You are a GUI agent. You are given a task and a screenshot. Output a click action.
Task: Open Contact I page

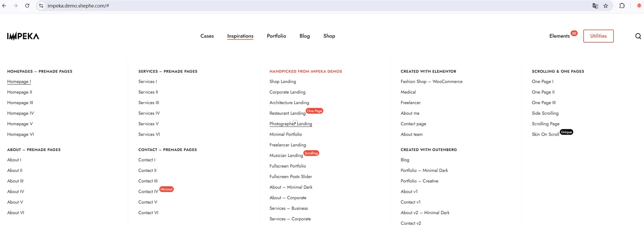pyautogui.click(x=147, y=160)
